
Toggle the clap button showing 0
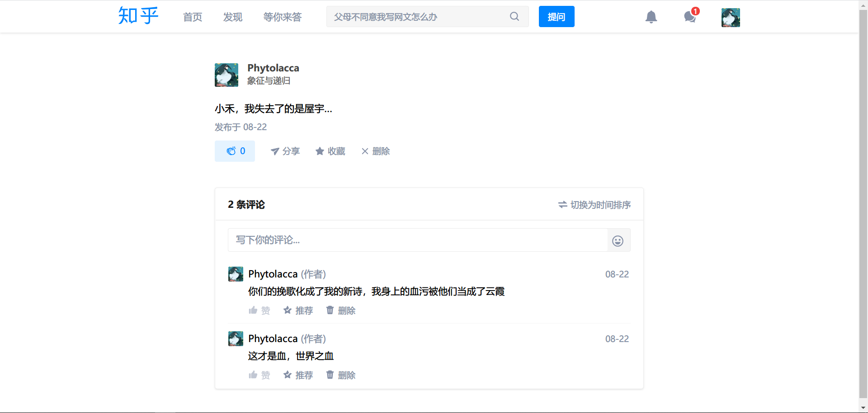coord(235,151)
